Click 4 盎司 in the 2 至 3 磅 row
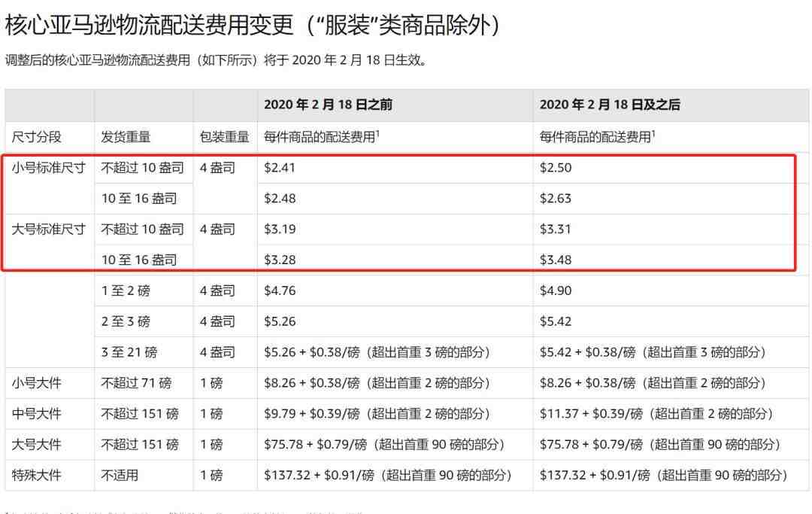Viewport: 812px width, 514px height. pos(217,321)
